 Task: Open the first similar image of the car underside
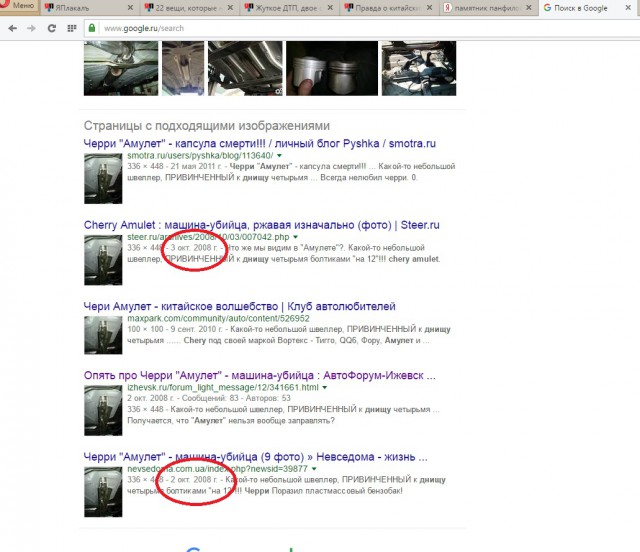(x=121, y=68)
